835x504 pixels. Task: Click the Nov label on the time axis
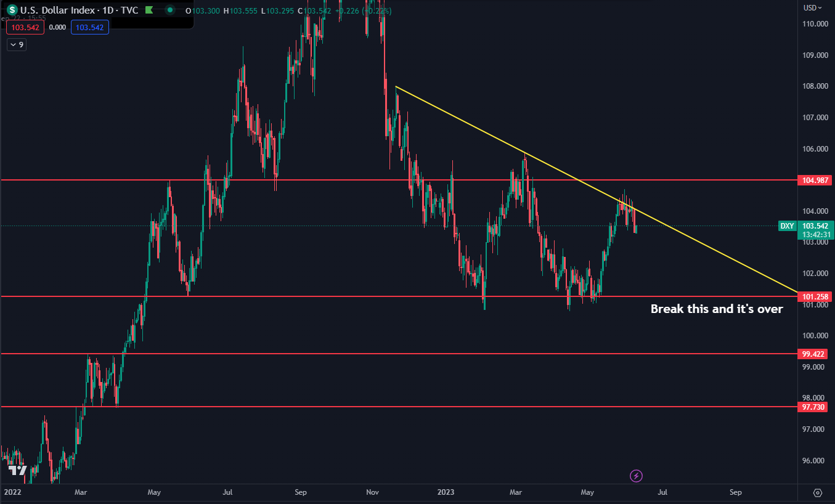372,493
